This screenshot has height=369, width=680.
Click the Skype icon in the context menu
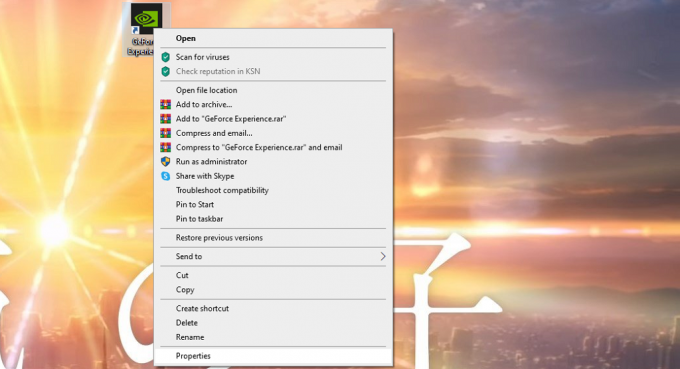166,176
